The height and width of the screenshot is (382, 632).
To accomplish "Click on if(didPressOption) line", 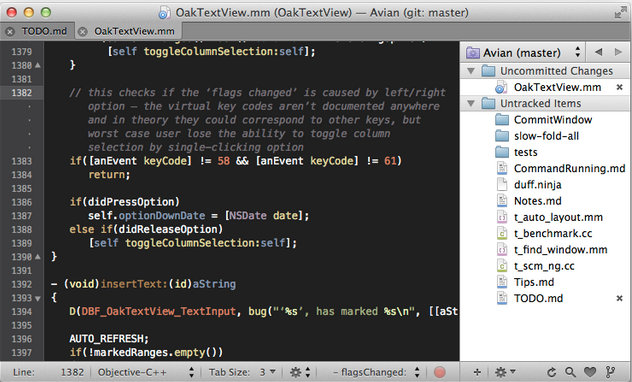I will [125, 202].
